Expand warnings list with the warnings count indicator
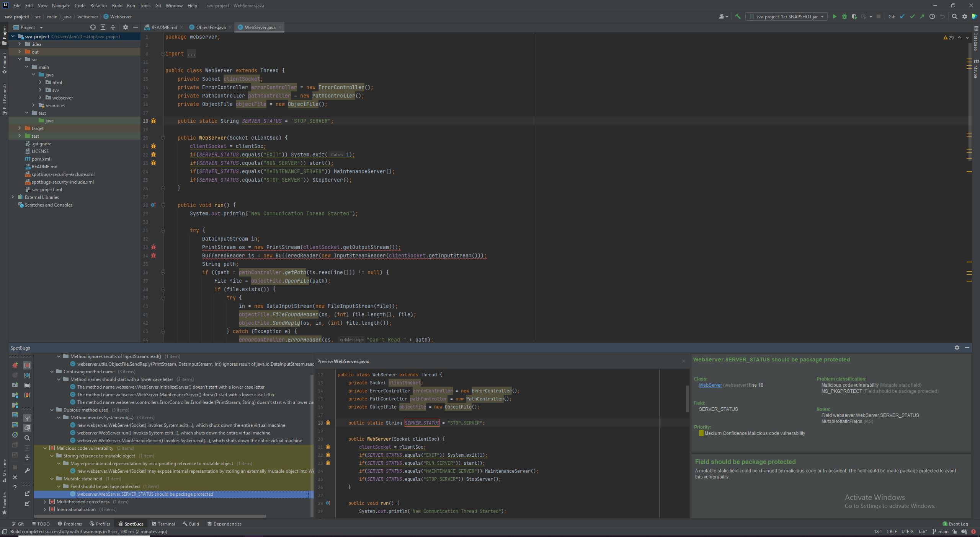The width and height of the screenshot is (980, 537). coord(948,37)
